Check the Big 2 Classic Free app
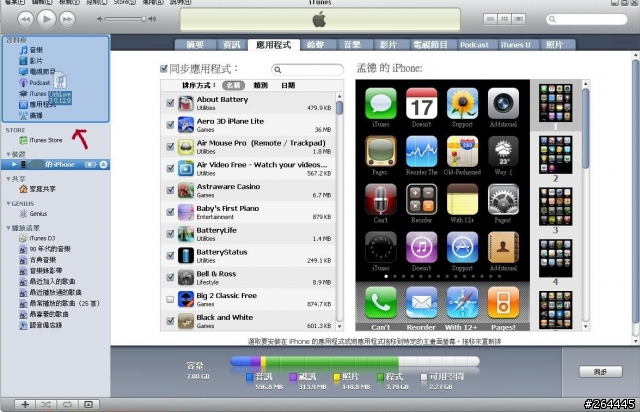640x412 pixels. [170, 299]
